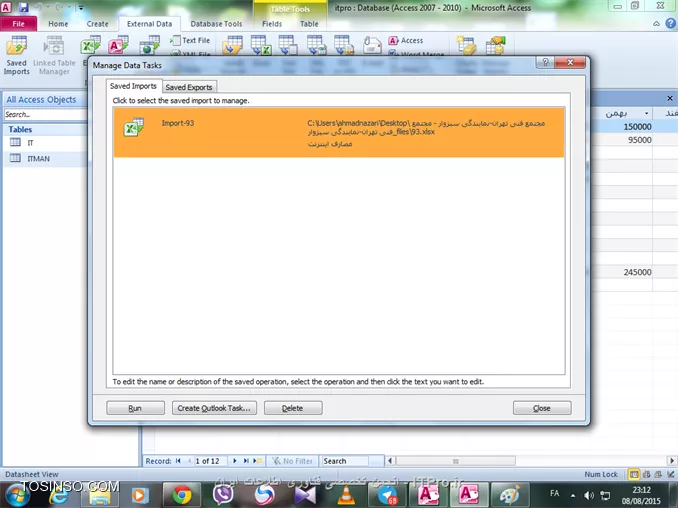Toggle the No Filter indicator

click(291, 461)
